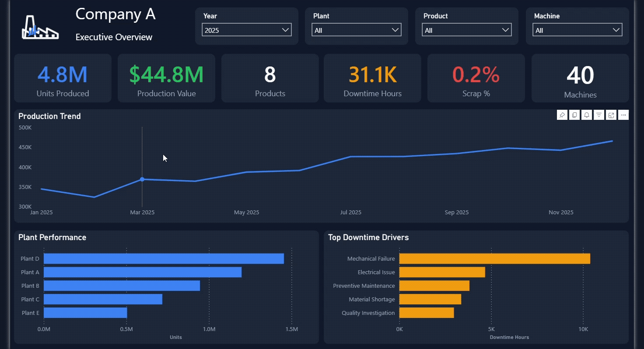This screenshot has height=349, width=644.
Task: Expand the Machine filter dropdown
Action: coord(577,30)
